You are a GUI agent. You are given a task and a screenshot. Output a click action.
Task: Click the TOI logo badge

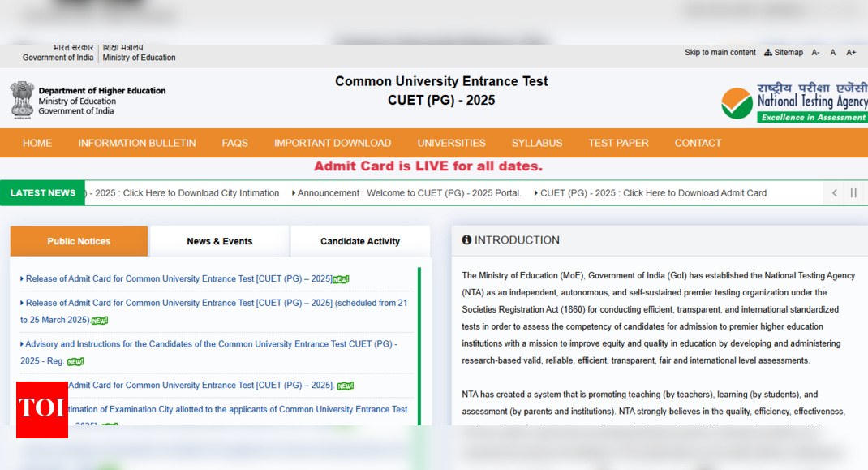(x=42, y=410)
